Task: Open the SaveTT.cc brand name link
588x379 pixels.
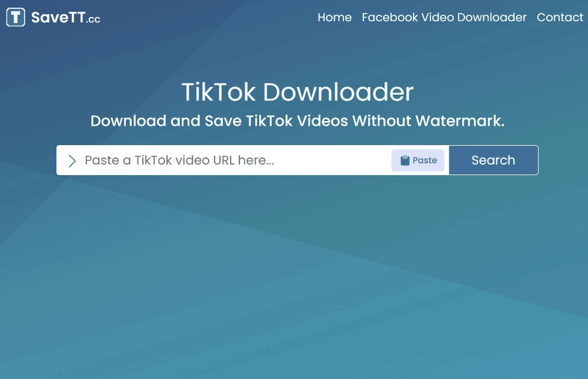Action: (x=66, y=18)
